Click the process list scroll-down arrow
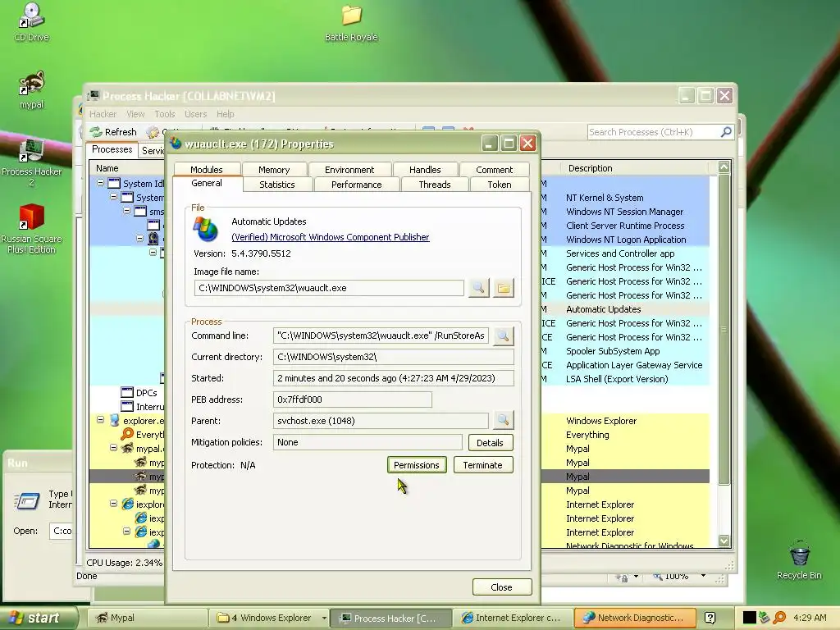The image size is (840, 630). [724, 541]
